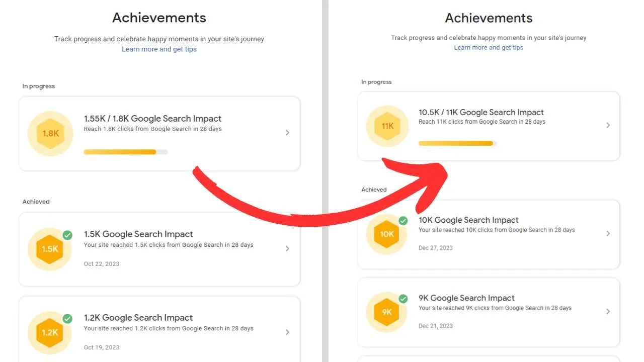This screenshot has width=644, height=362.
Task: Select the 10K Google Search Impact title
Action: (x=468, y=220)
